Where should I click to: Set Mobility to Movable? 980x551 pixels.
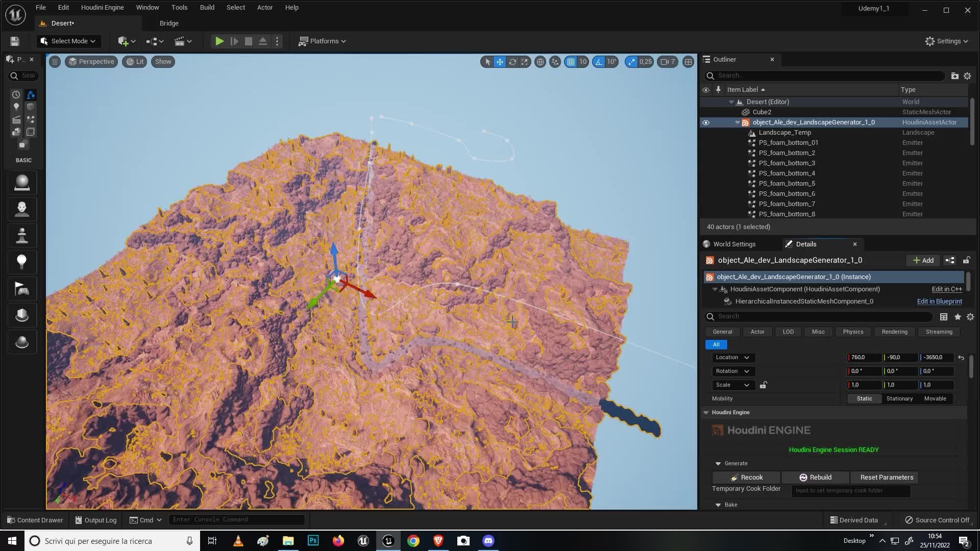click(935, 398)
